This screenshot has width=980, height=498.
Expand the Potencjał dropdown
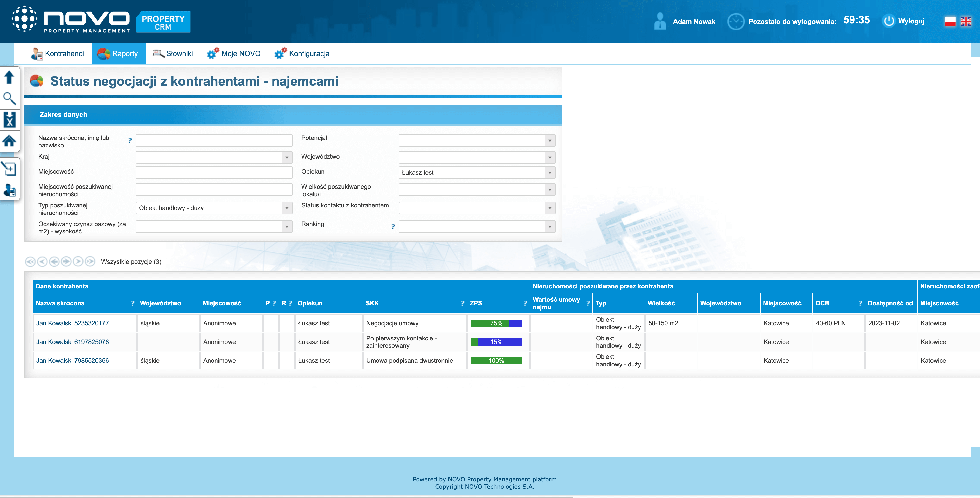click(550, 141)
